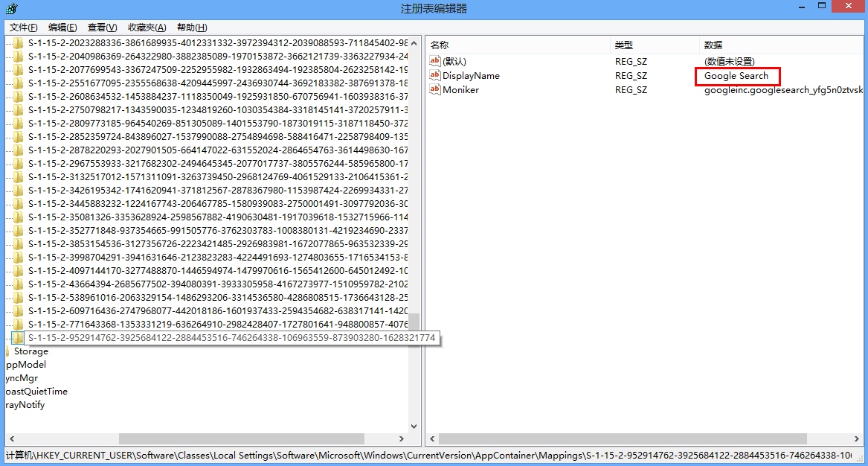868x466 pixels.
Task: Click the string value icon next to Moniker
Action: point(435,90)
